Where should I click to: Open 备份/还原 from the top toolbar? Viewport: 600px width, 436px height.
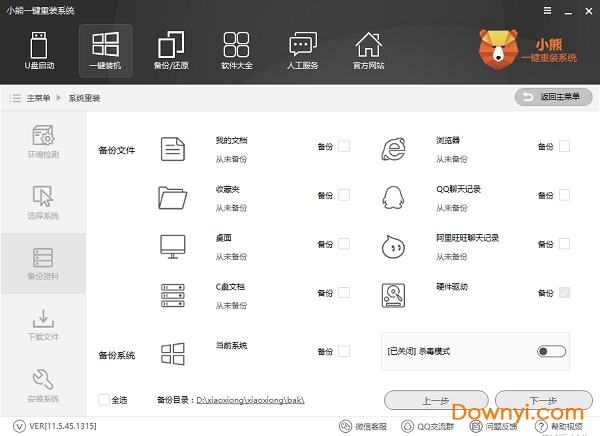tap(171, 51)
